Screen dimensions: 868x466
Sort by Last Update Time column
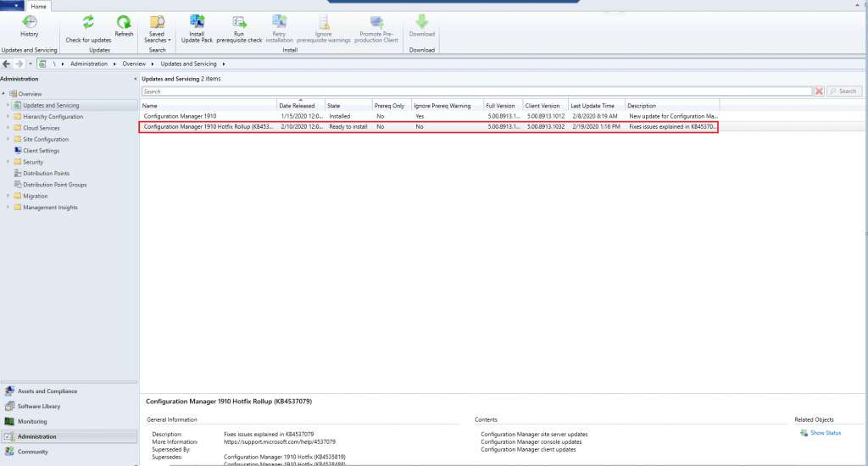(x=596, y=106)
